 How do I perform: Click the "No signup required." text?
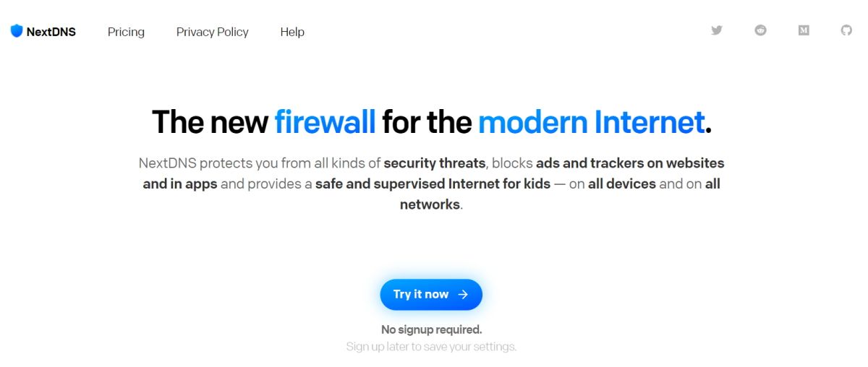point(431,329)
